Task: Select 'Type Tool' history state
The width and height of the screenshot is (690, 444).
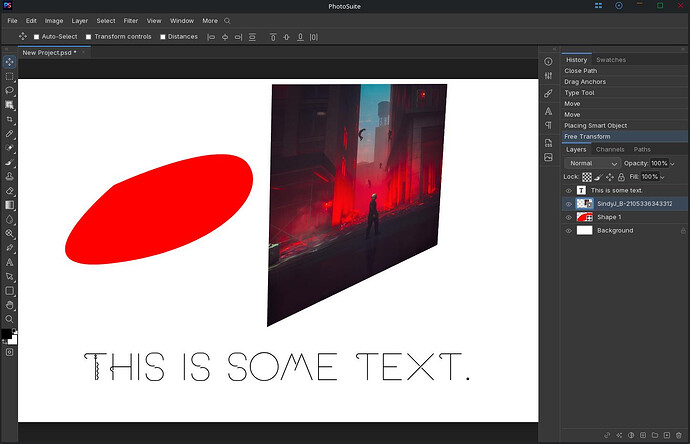Action: (625, 93)
